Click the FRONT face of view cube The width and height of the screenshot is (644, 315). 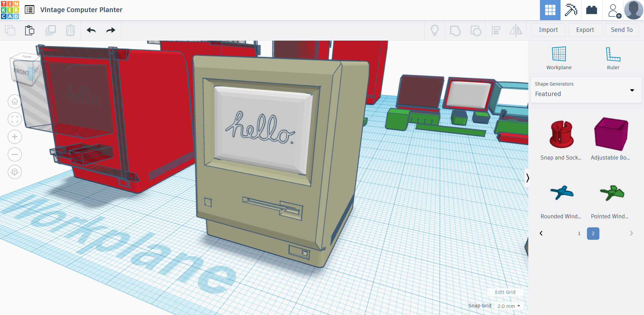click(22, 72)
